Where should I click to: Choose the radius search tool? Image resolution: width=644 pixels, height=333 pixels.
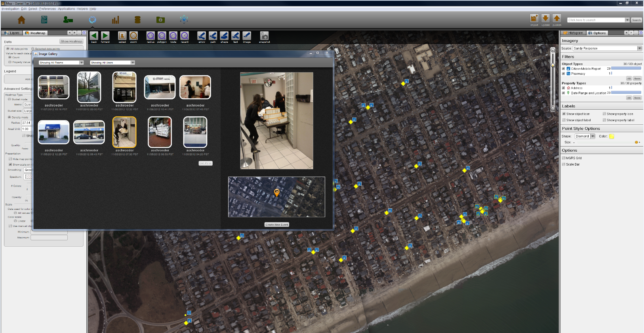tap(151, 36)
